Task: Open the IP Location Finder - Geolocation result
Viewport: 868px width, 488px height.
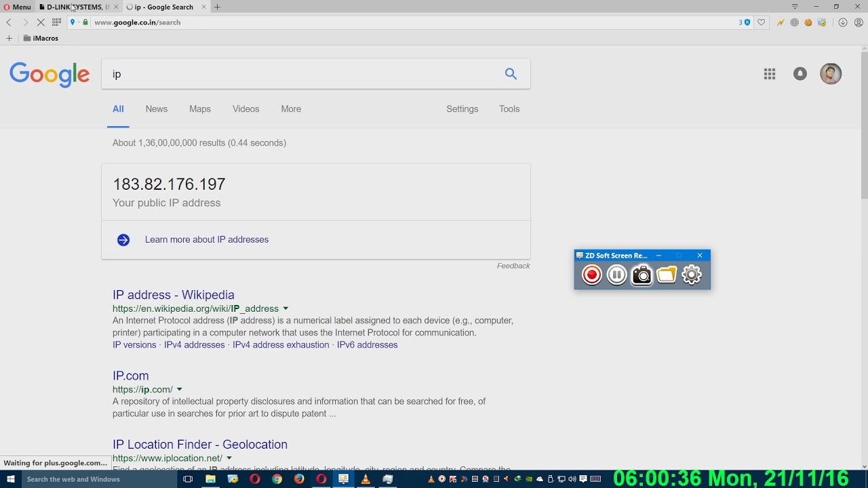Action: tap(200, 445)
